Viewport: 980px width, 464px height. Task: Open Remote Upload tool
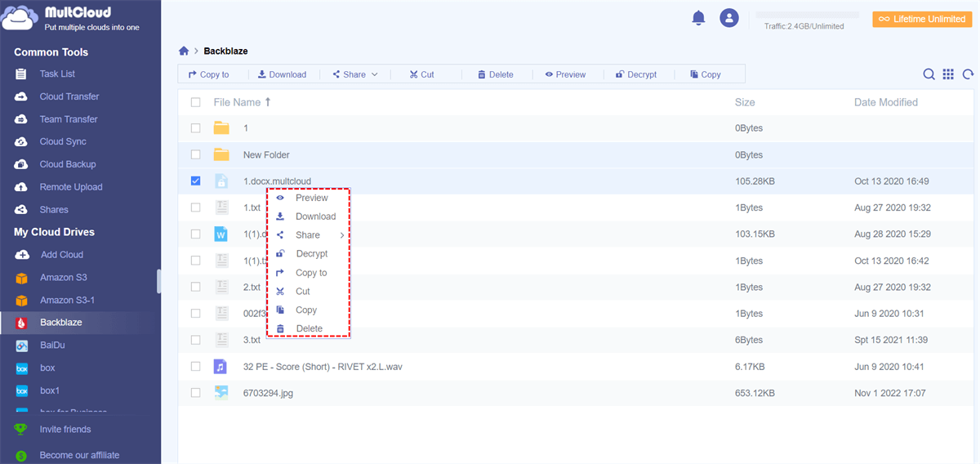[71, 187]
